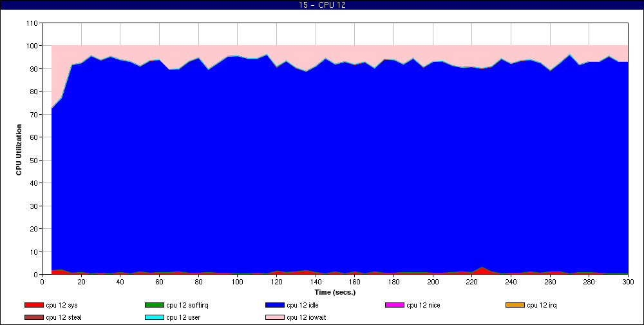644x325 pixels.
Task: Click the y-axis tick label 90
Action: click(34, 69)
